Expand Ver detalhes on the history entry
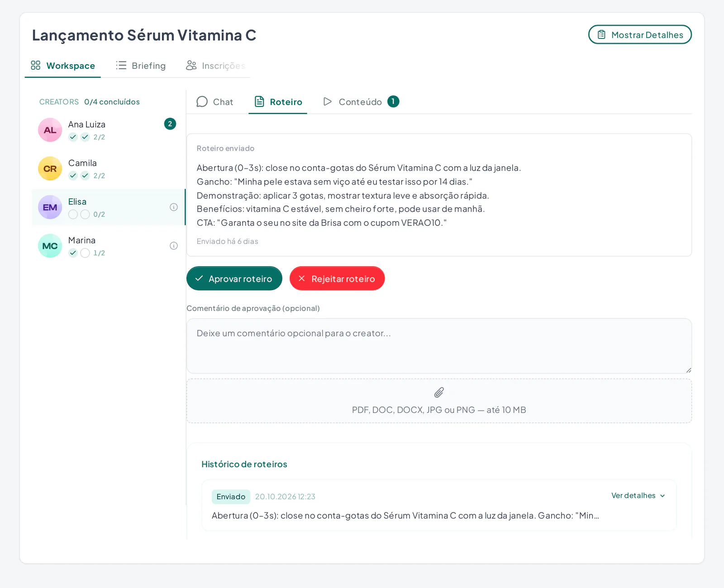724x588 pixels. coord(638,496)
